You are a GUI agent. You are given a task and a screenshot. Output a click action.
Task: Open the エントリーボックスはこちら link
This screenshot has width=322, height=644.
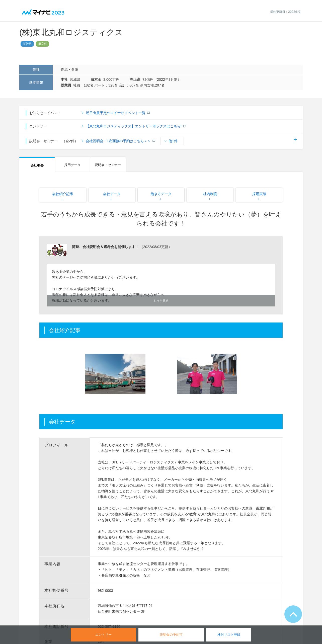[134, 126]
